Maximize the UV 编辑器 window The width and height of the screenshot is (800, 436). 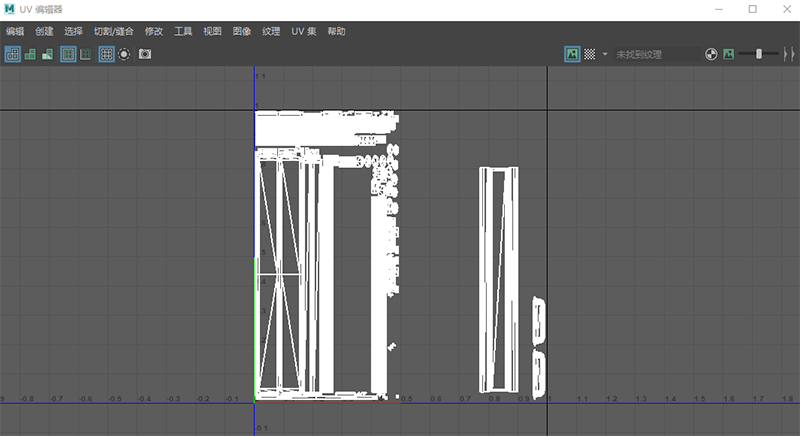(753, 9)
